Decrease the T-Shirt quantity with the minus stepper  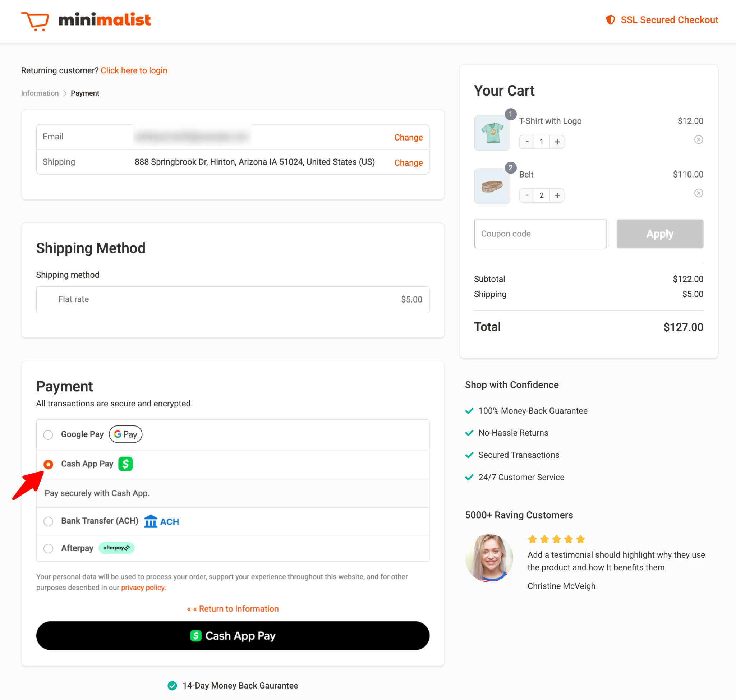coord(526,142)
